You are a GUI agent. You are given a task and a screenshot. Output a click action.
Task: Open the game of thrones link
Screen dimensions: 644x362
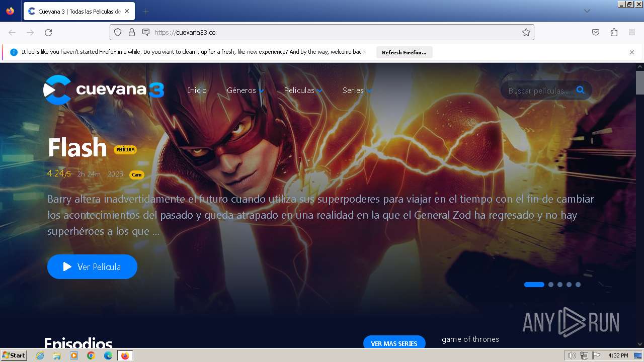point(470,339)
